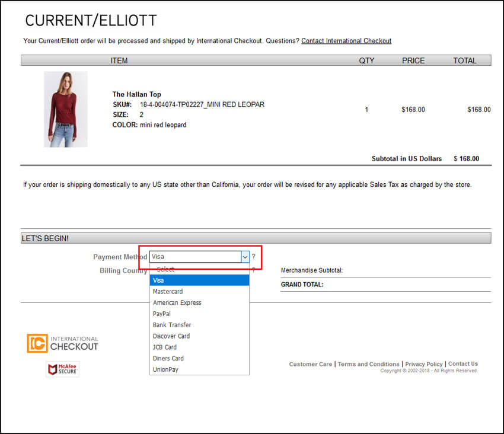Click the Subtotal in US Dollars label
This screenshot has height=434, width=504.
tap(407, 158)
